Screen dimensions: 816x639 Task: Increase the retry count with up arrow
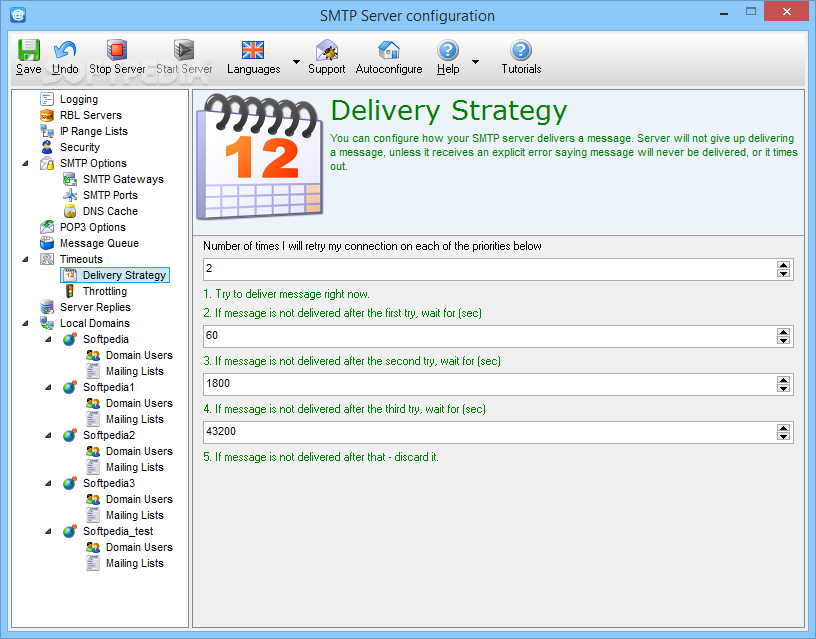point(783,265)
